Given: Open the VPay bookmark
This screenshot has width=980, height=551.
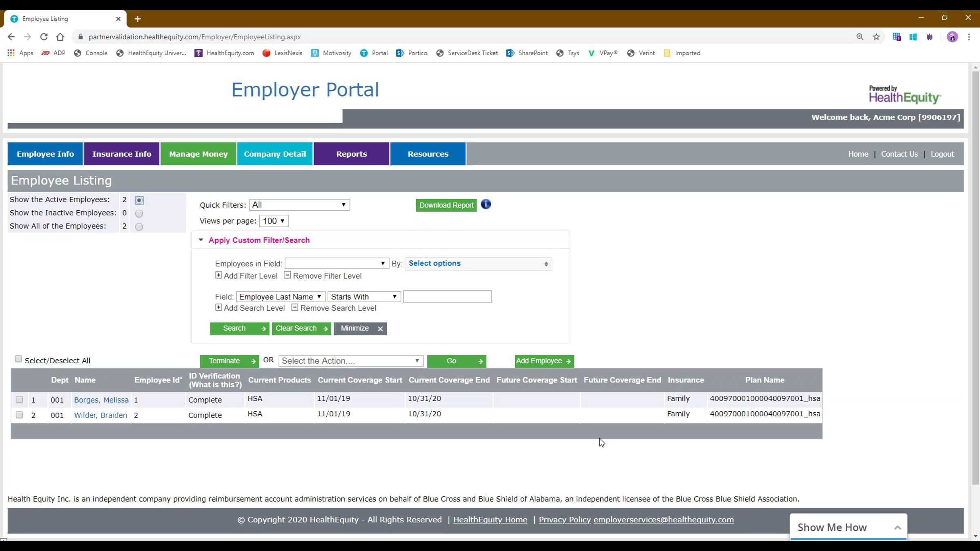Looking at the screenshot, I should point(603,53).
